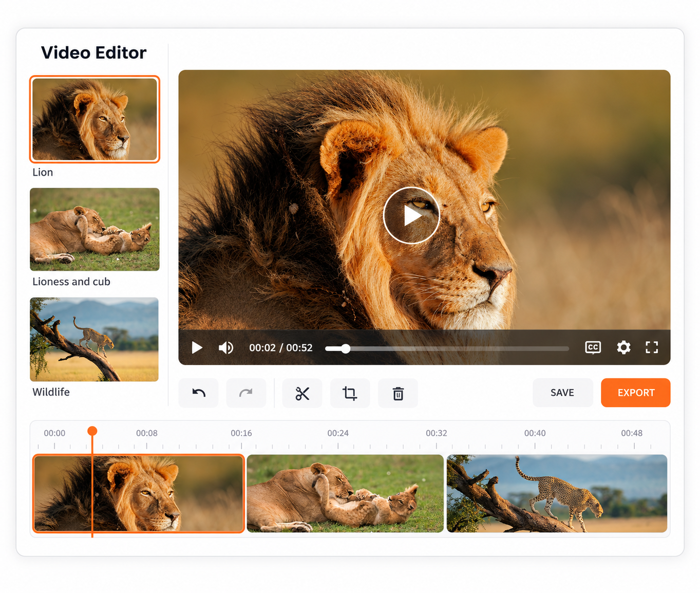Delete the selected clip with trash icon
This screenshot has width=700, height=593.
coord(398,393)
